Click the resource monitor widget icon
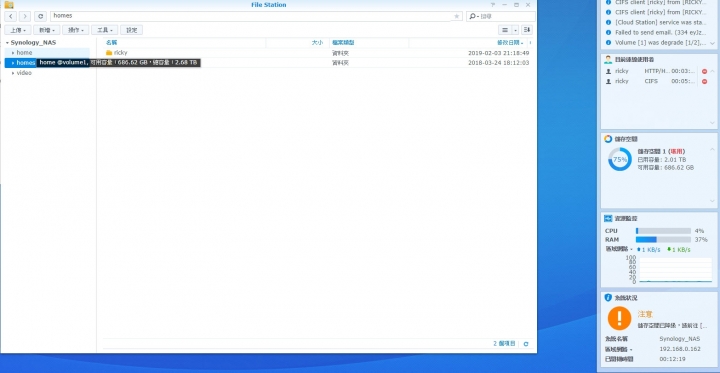This screenshot has height=373, width=720. tap(608, 218)
